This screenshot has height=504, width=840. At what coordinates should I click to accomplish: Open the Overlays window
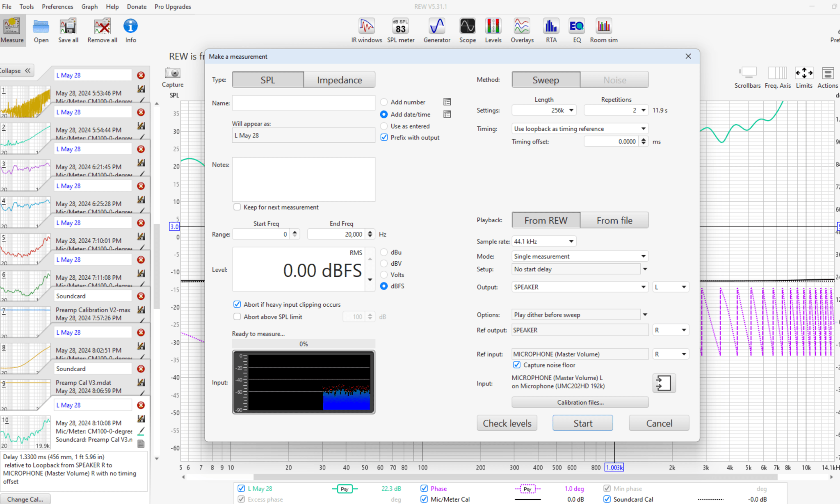click(x=522, y=30)
